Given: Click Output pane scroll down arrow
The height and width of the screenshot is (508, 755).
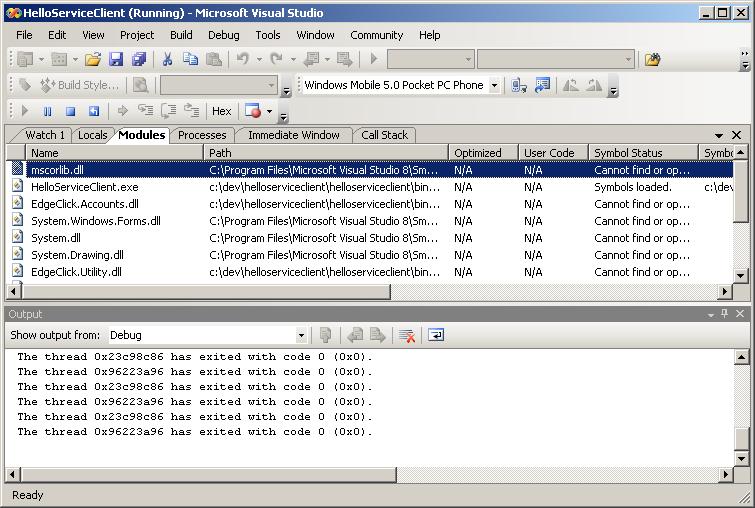Looking at the screenshot, I should point(742,459).
